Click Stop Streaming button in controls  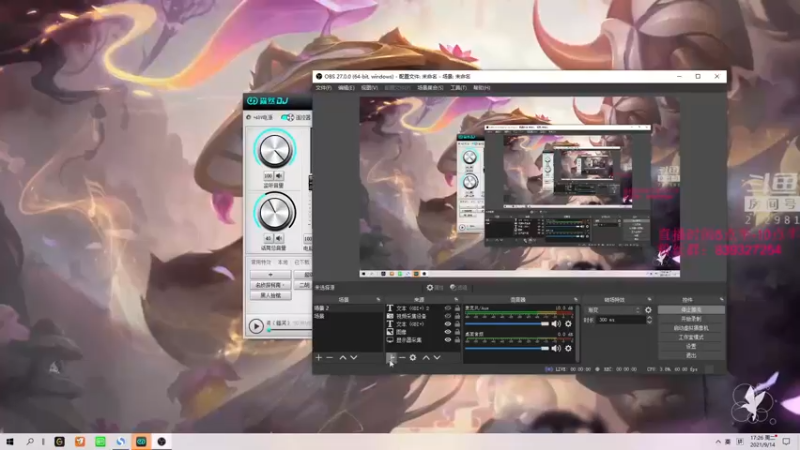click(691, 310)
